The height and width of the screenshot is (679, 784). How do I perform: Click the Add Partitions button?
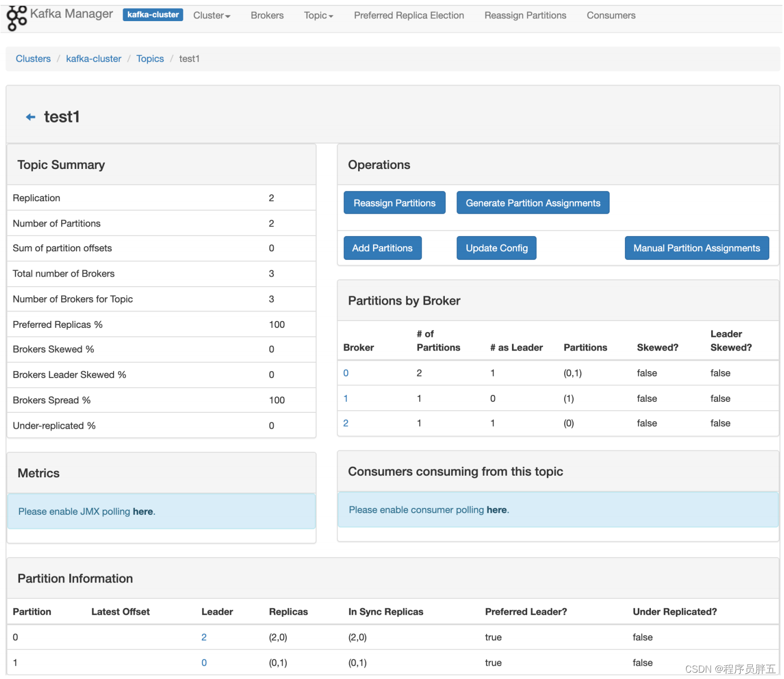[x=382, y=248]
